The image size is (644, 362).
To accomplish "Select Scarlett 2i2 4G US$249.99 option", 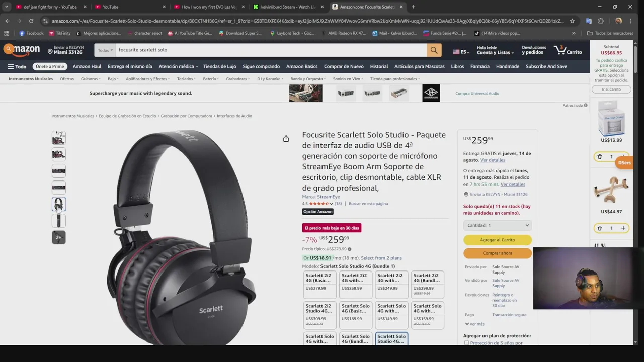I will tap(391, 285).
